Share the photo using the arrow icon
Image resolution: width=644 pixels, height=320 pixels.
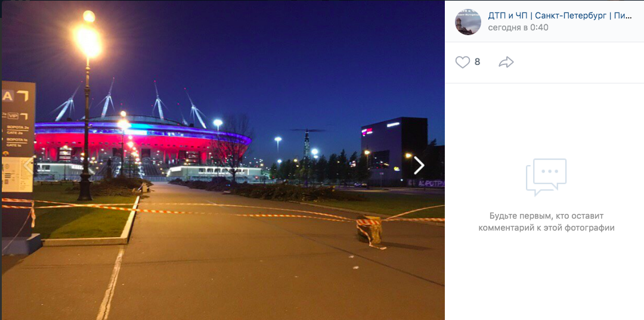click(x=506, y=63)
